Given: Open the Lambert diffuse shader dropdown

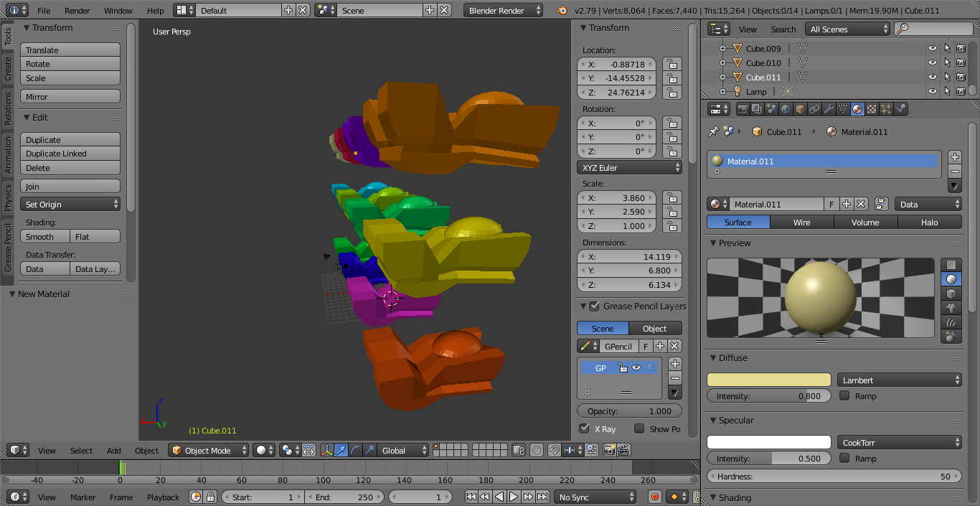Looking at the screenshot, I should (899, 380).
